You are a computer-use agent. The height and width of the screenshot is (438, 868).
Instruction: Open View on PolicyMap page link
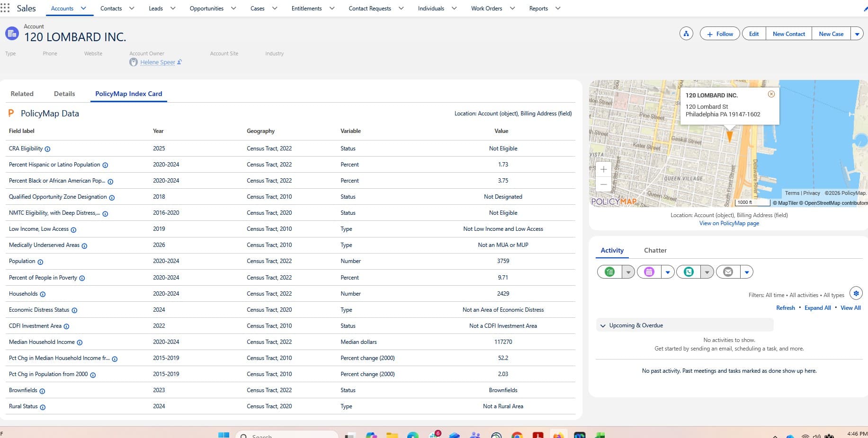click(x=729, y=223)
